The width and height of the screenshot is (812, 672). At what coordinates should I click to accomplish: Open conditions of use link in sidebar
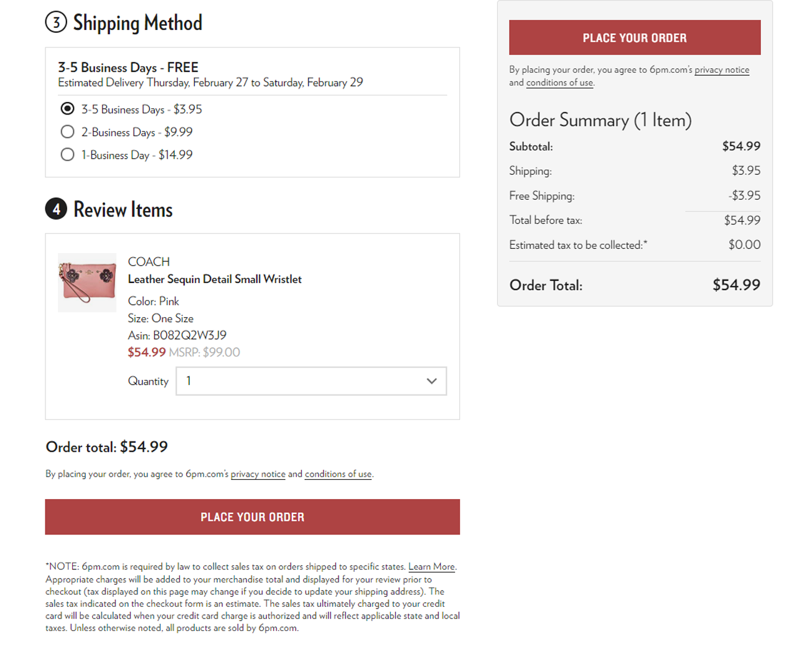pos(559,82)
